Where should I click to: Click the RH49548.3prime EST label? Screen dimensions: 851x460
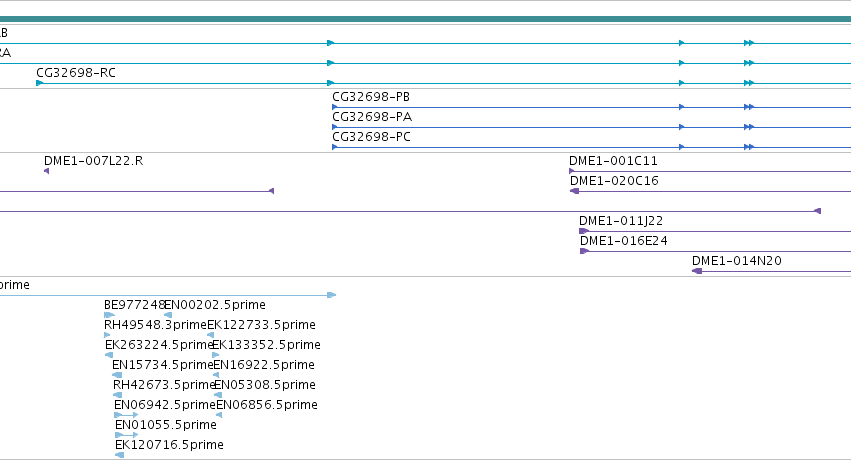point(156,325)
